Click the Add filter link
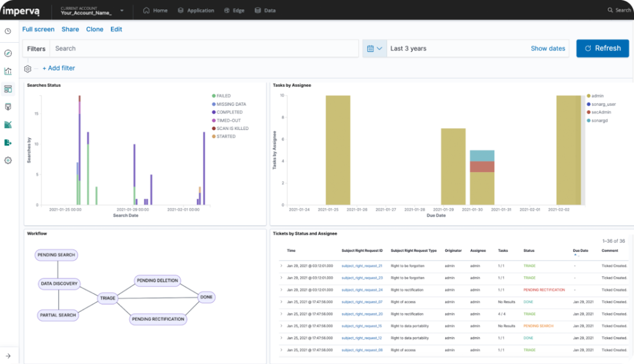The width and height of the screenshot is (634, 364). point(58,68)
